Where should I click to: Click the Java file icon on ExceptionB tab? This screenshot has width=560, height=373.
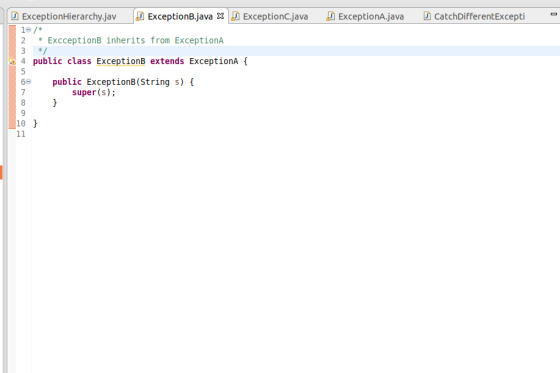pyautogui.click(x=140, y=16)
